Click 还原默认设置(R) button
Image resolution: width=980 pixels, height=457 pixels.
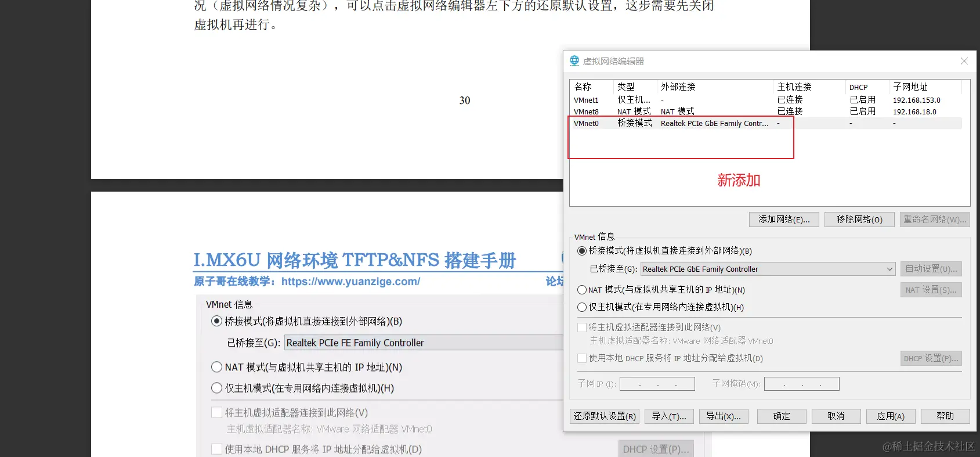click(605, 416)
